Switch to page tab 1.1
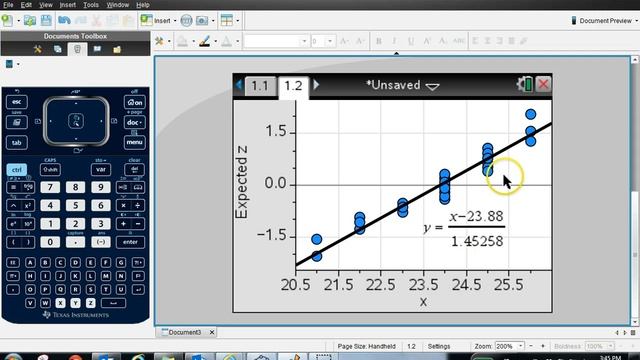The width and height of the screenshot is (640, 360). point(260,86)
